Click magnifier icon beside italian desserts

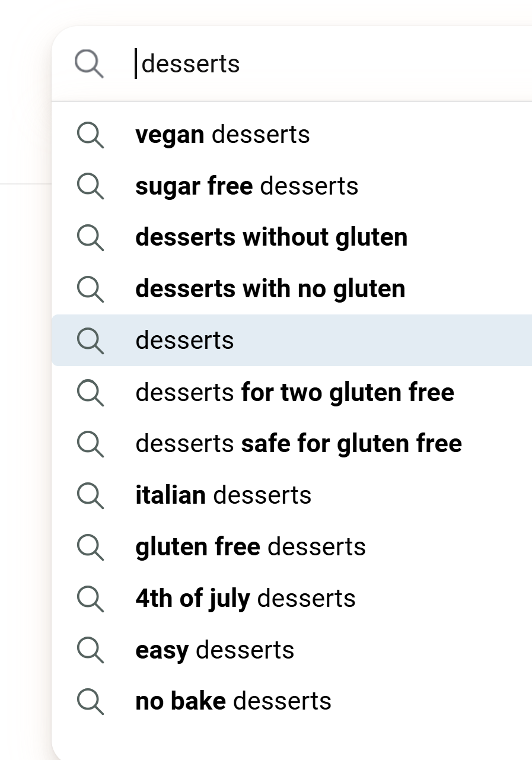[91, 495]
